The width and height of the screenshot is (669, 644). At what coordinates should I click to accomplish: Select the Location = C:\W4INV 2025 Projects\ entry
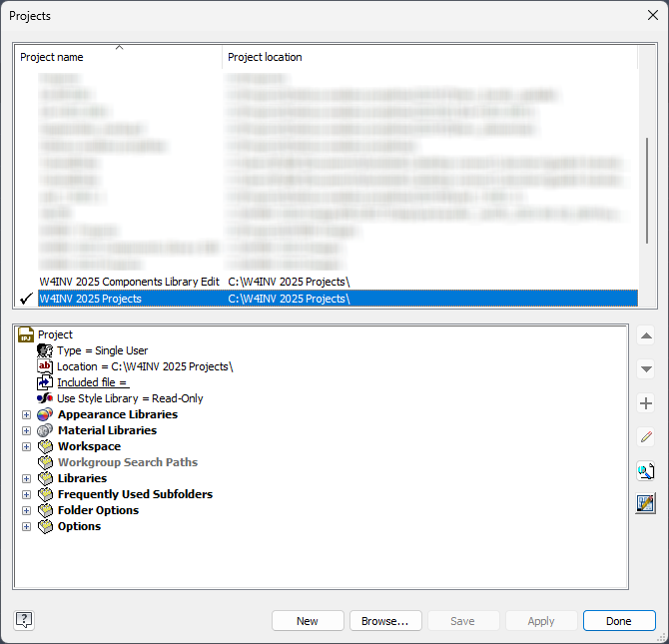coord(145,366)
